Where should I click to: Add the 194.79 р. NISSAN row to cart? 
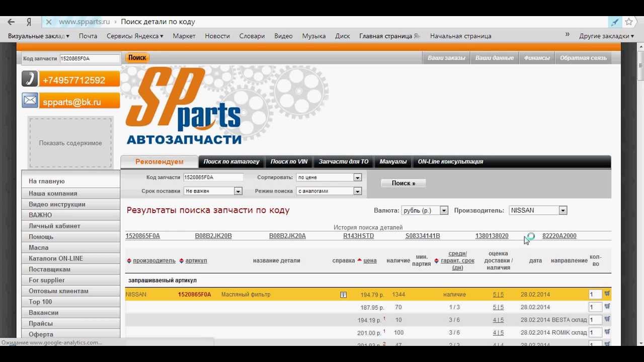coord(607,294)
